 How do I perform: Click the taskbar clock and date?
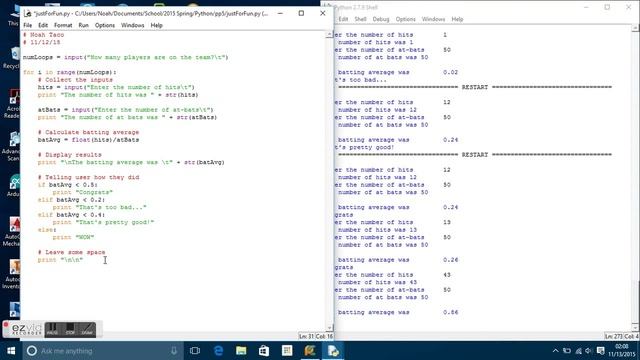(622, 351)
